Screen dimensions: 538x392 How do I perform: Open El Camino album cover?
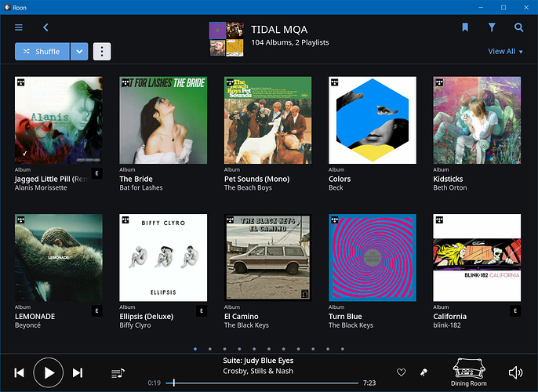click(268, 258)
